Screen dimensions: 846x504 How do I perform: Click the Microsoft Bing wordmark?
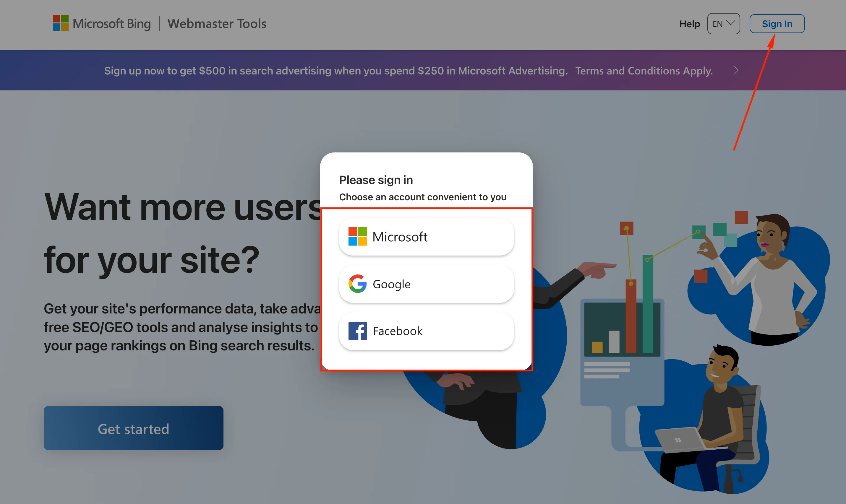[111, 24]
